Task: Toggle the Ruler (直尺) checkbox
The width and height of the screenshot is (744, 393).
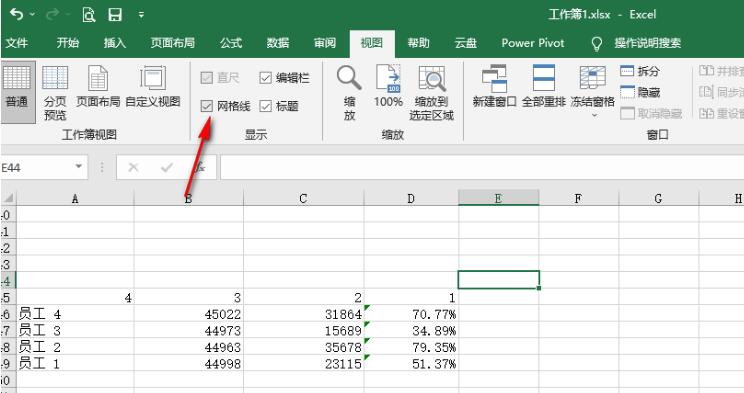Action: click(x=206, y=77)
